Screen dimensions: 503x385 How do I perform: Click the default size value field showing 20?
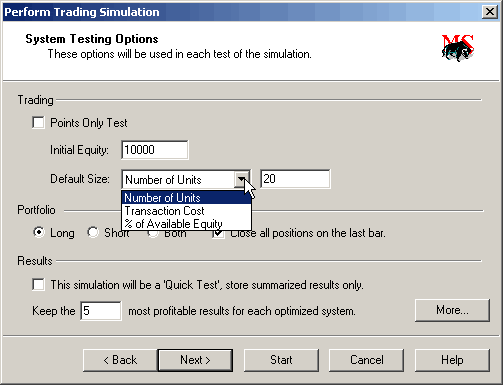295,179
